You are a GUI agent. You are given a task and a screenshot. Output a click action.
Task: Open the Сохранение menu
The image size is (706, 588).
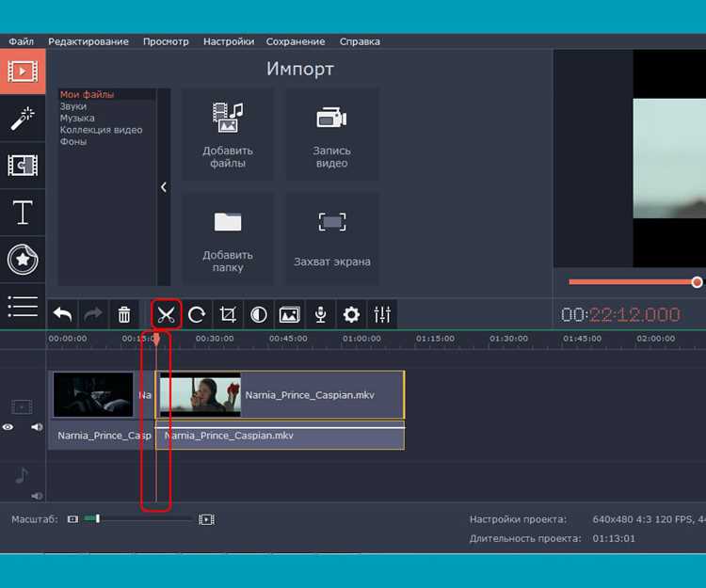click(296, 41)
